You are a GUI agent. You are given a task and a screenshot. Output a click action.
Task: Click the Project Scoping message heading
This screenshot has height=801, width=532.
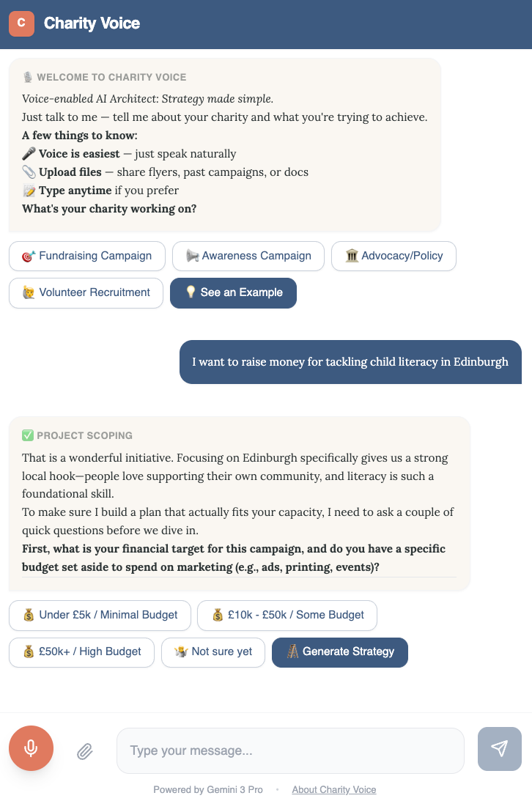84,435
